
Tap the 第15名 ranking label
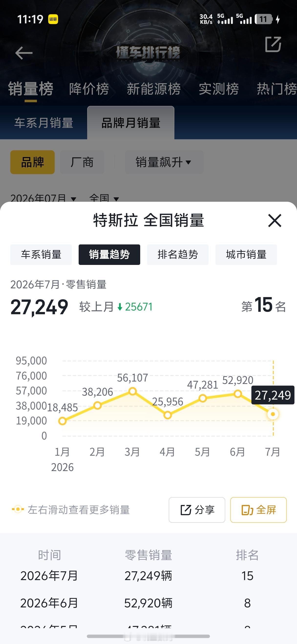point(264,305)
